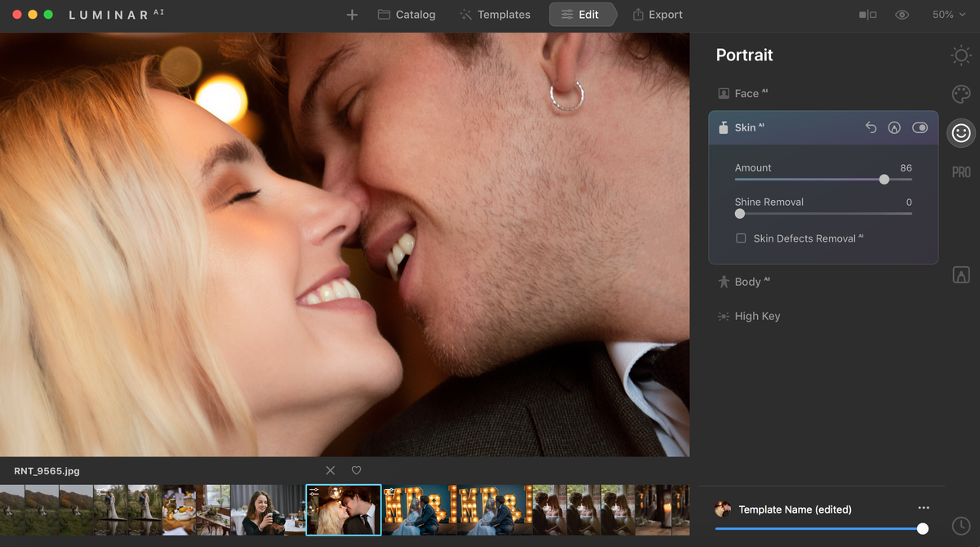Open the Creative tools palette icon
The height and width of the screenshot is (547, 980).
tap(961, 94)
